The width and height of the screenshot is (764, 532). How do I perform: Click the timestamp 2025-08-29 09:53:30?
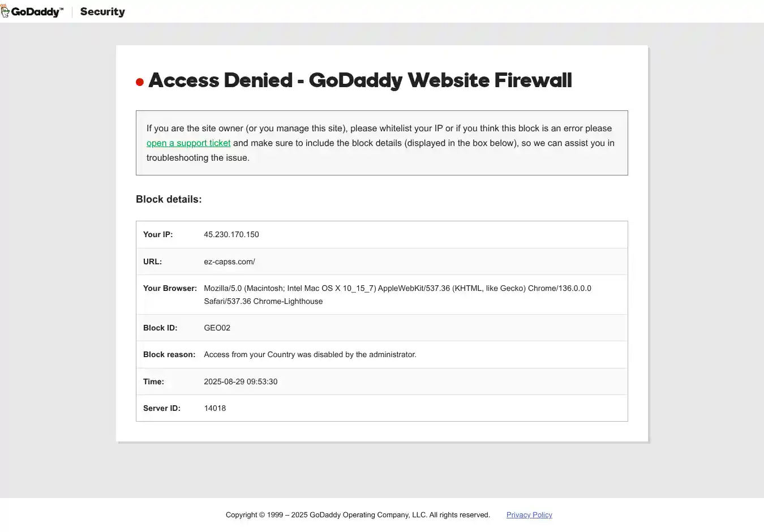(241, 381)
